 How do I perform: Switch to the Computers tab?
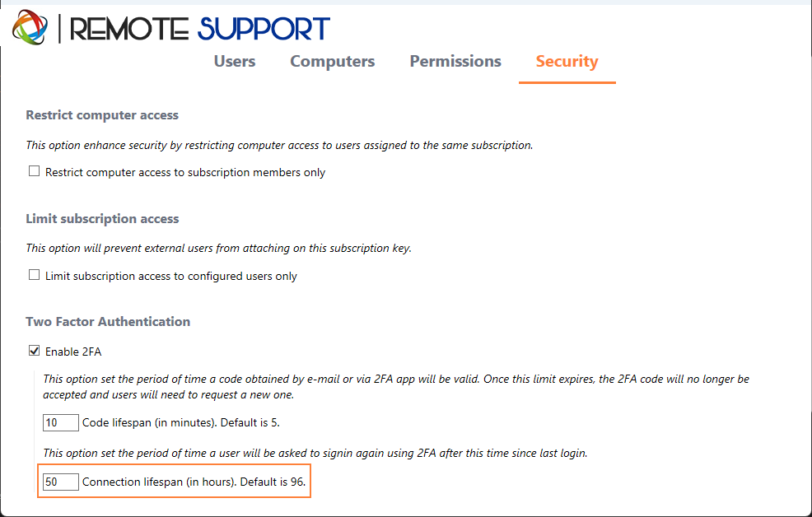coord(333,61)
